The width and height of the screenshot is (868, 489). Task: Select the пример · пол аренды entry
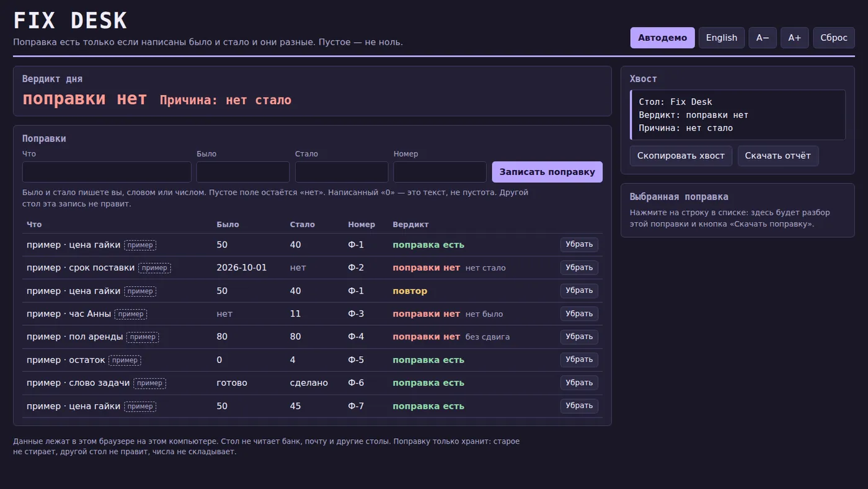coord(75,337)
